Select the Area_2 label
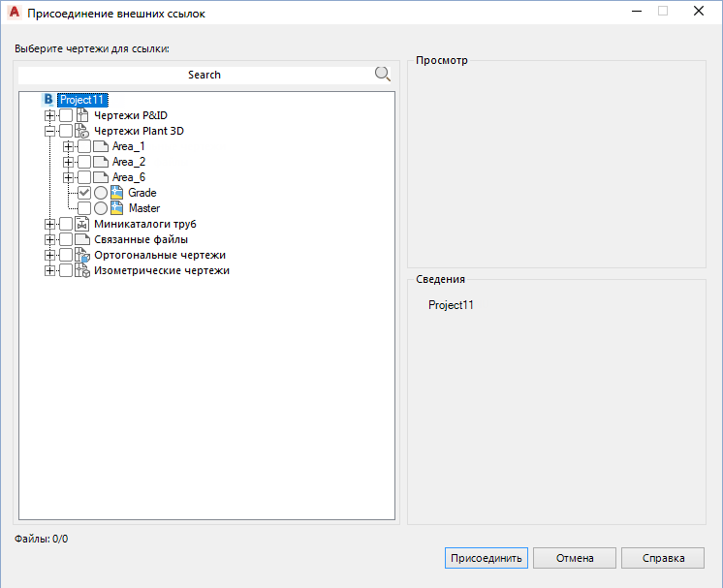723x588 pixels. pyautogui.click(x=129, y=162)
